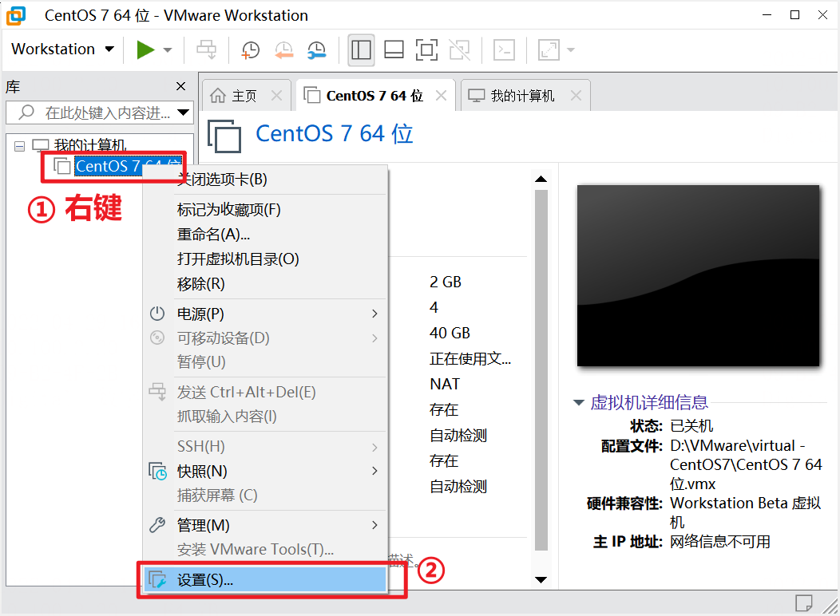The image size is (840, 616).
Task: Click the green Power On play button
Action: [x=145, y=49]
